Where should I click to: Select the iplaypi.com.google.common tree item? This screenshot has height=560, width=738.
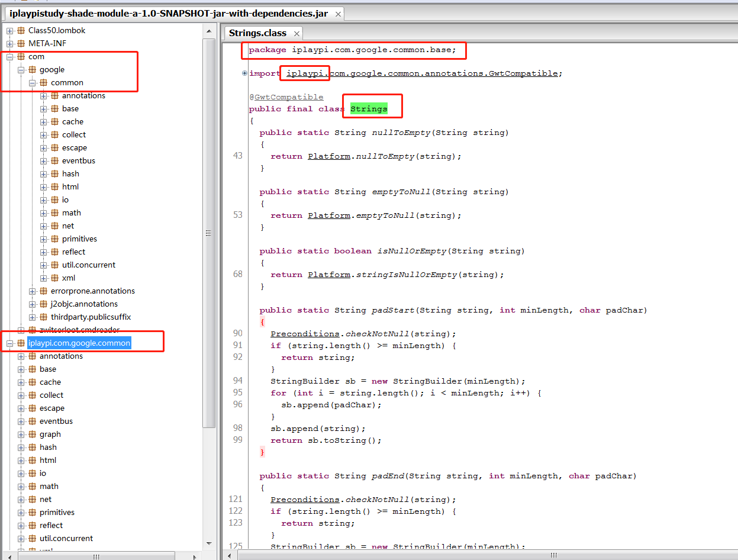tap(79, 343)
